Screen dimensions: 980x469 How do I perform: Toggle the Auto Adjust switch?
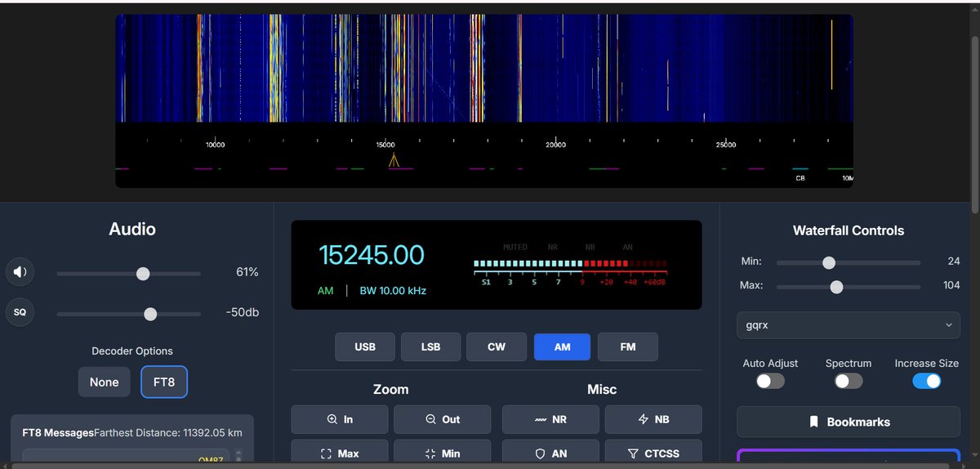(x=770, y=382)
